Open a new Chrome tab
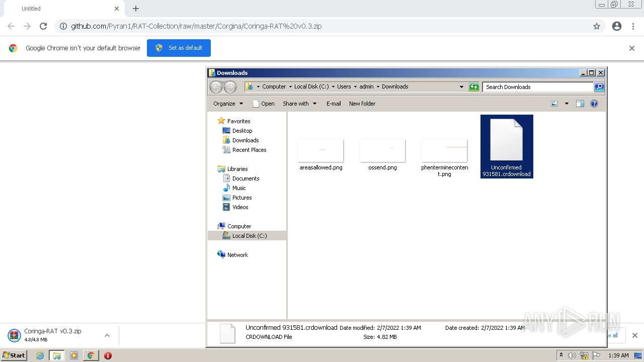 (136, 9)
